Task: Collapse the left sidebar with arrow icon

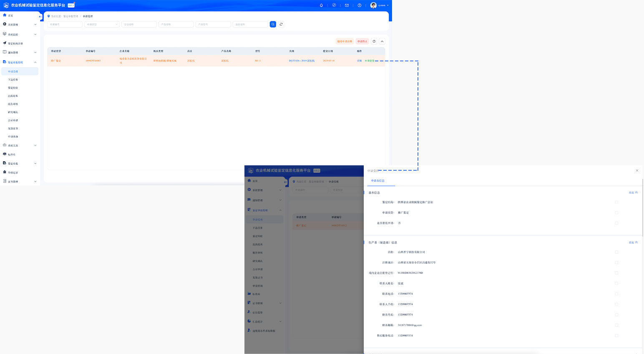Action: click(40, 17)
